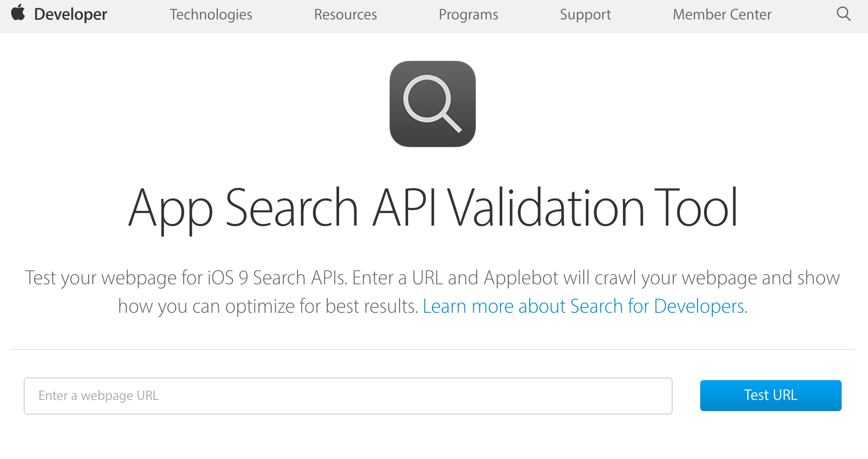This screenshot has height=459, width=868.
Task: Open the Programs menu
Action: (x=468, y=14)
